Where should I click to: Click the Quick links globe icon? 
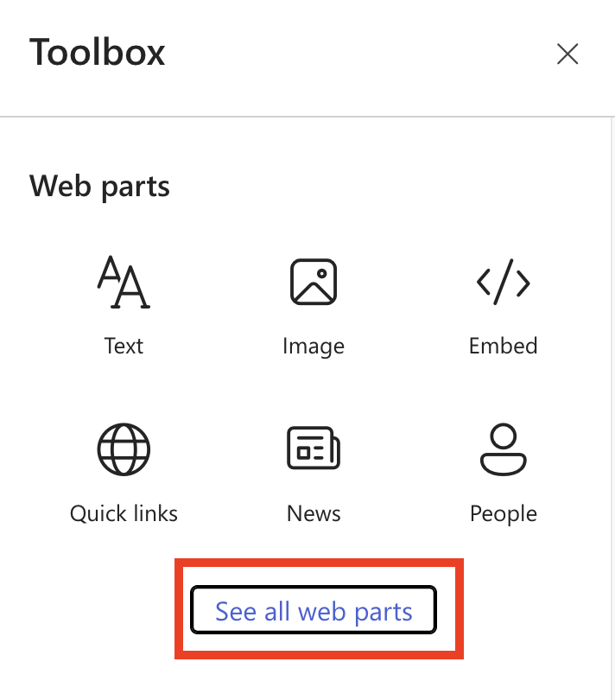[x=124, y=449]
